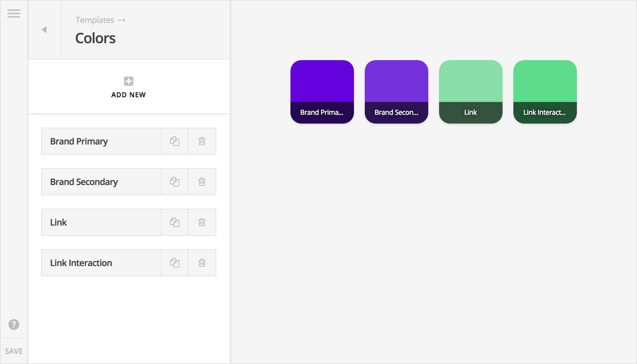This screenshot has width=637, height=364.
Task: Delete the Brand Secondary color
Action: pos(202,182)
